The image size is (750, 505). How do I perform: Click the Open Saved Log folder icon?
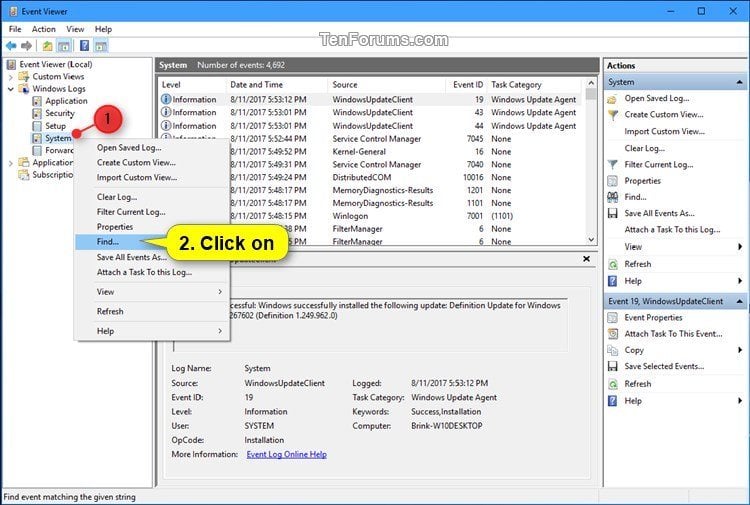pos(612,99)
